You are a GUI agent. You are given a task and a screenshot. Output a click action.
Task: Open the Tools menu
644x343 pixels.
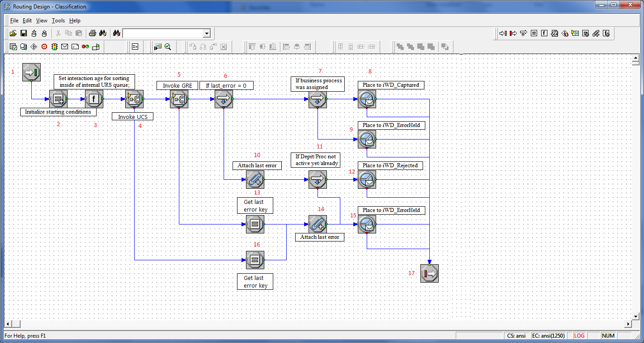pyautogui.click(x=58, y=21)
